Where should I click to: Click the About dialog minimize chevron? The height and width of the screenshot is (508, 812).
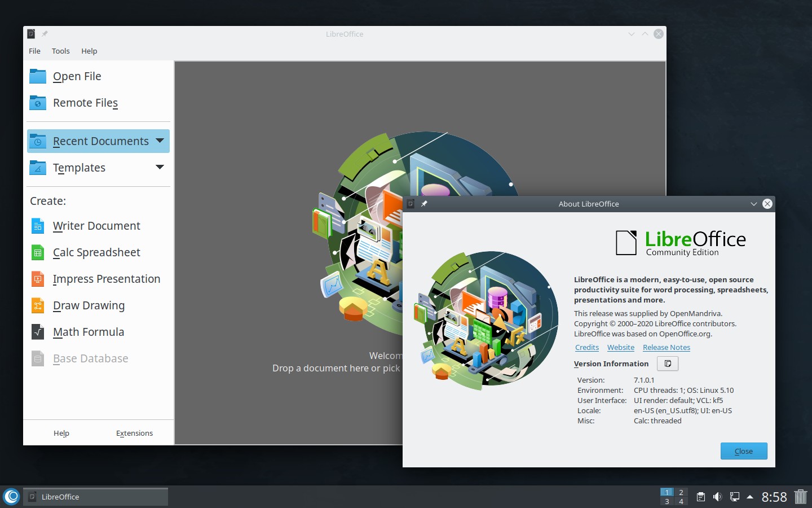pos(754,204)
